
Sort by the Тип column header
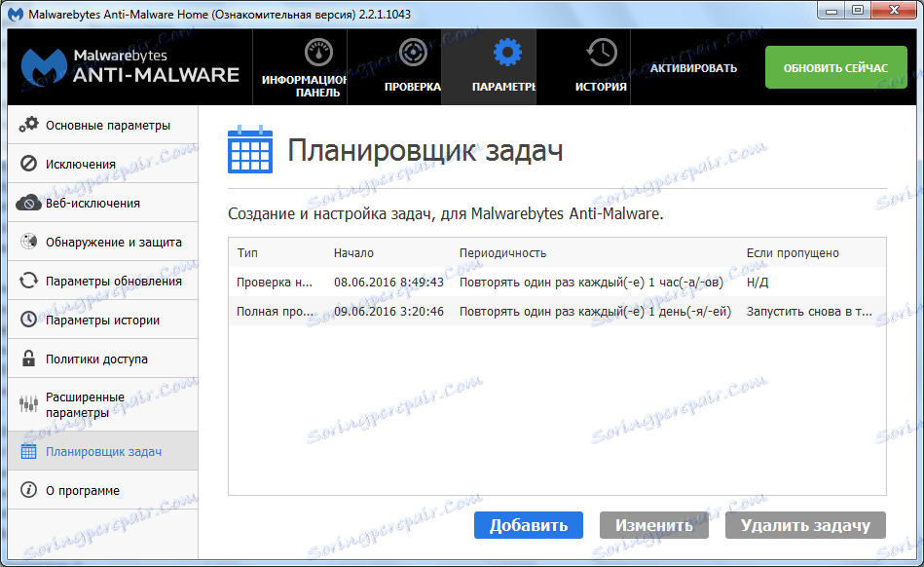(x=247, y=253)
